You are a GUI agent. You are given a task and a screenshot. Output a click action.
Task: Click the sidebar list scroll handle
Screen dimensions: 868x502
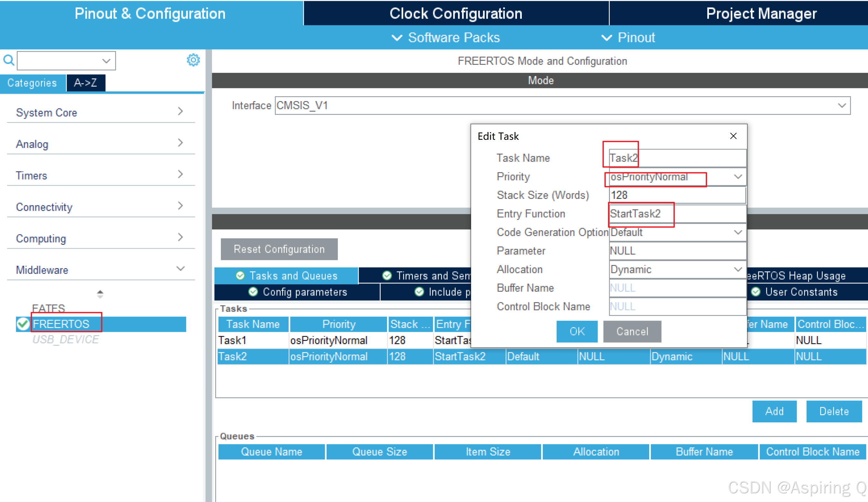[x=100, y=294]
